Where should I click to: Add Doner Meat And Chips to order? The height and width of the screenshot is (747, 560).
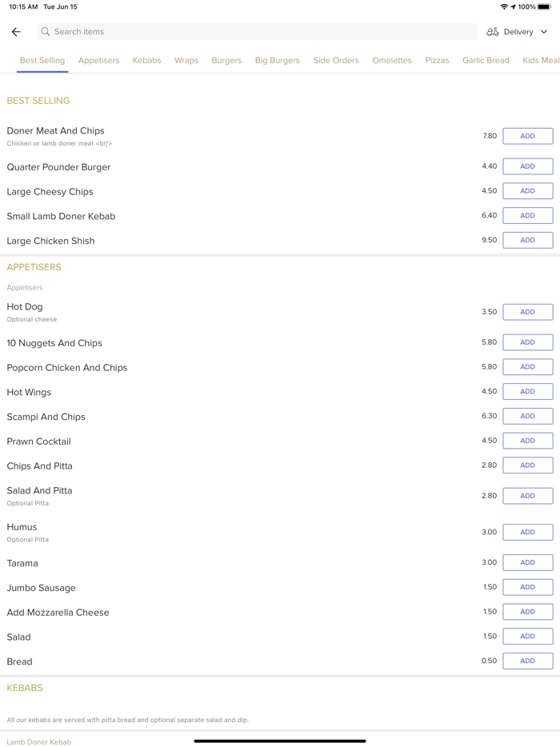[527, 136]
